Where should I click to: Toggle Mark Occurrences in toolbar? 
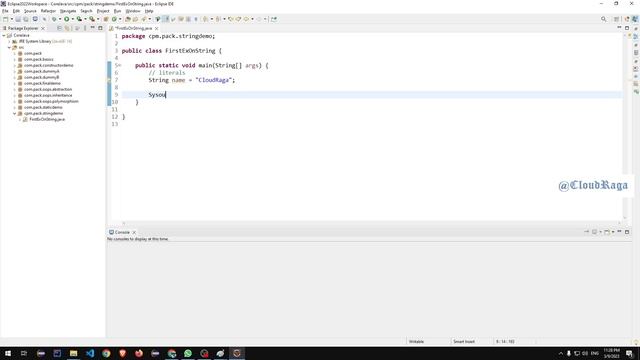(x=166, y=19)
